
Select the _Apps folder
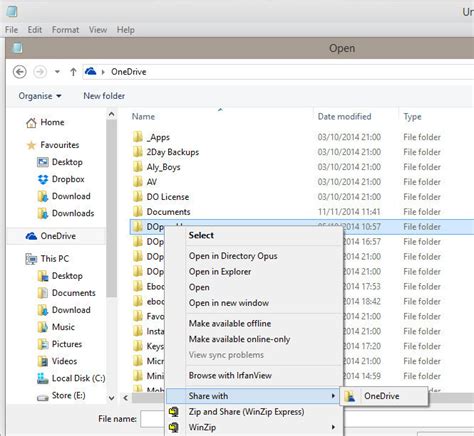[158, 137]
